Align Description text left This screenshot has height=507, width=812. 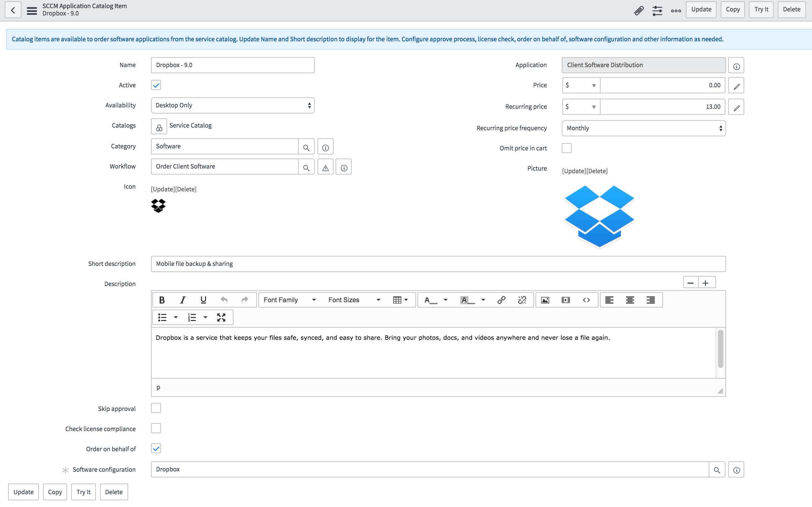[x=609, y=300]
